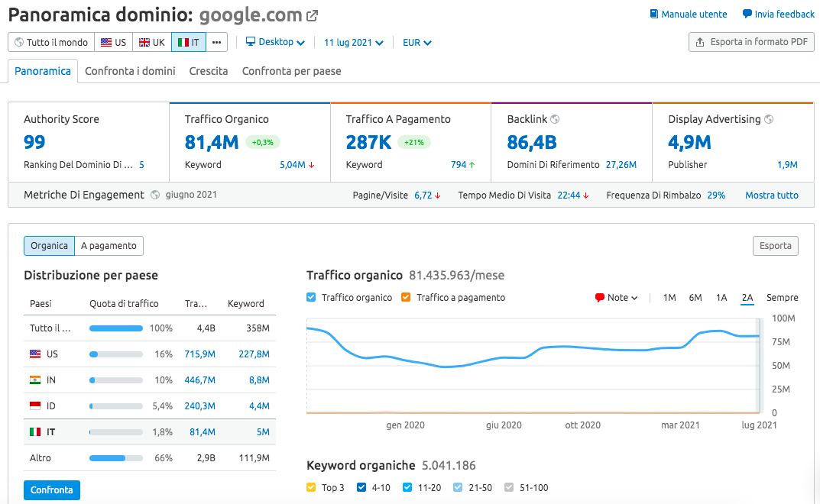Switch to Confronta i domini tab
820x504 pixels.
(x=130, y=71)
